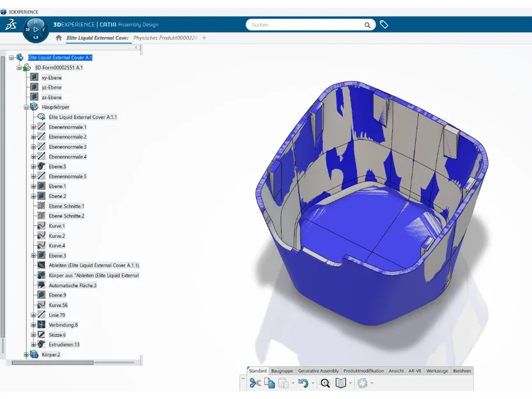This screenshot has width=532, height=399.
Task: Collapse the Hauptkörper node
Action: coord(26,107)
